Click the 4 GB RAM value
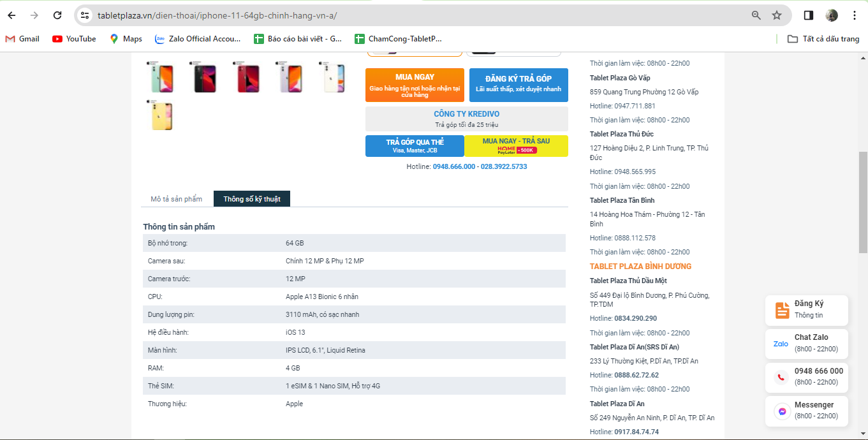Image resolution: width=868 pixels, height=440 pixels. 293,368
